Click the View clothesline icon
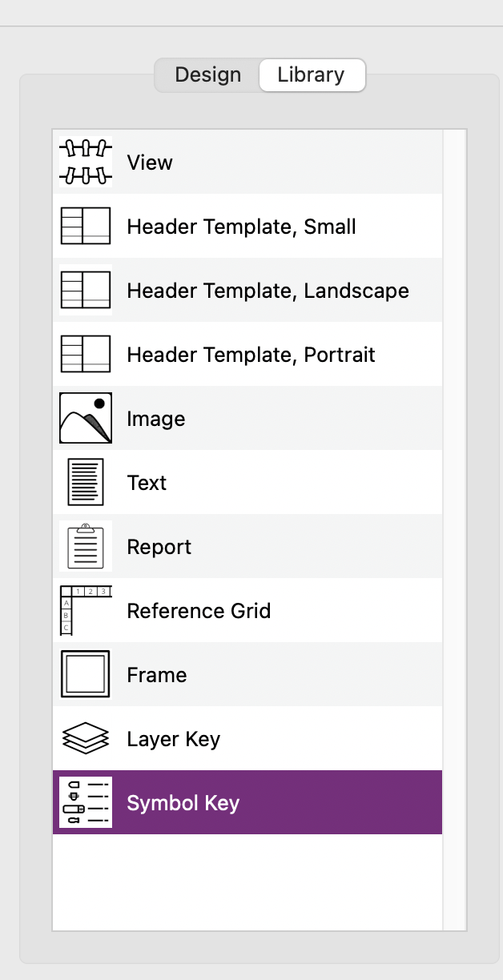 pos(86,163)
